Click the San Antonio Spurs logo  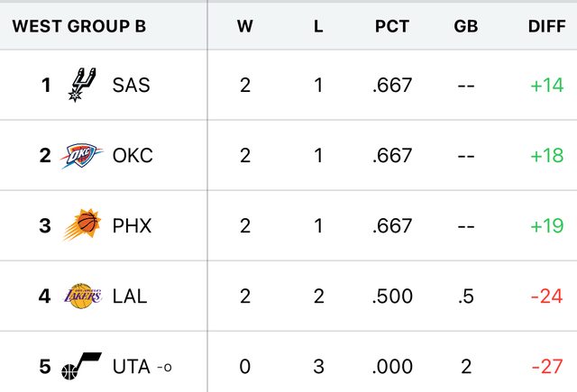tap(82, 86)
